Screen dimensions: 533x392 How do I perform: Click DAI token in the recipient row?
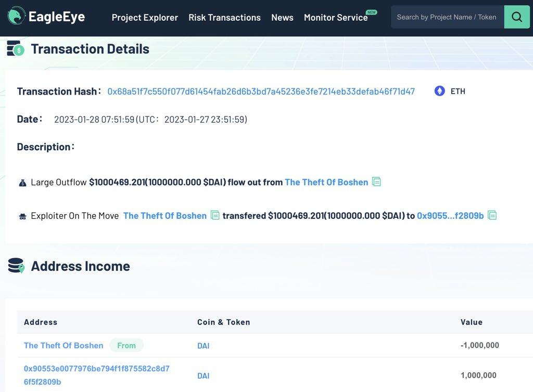pos(203,375)
